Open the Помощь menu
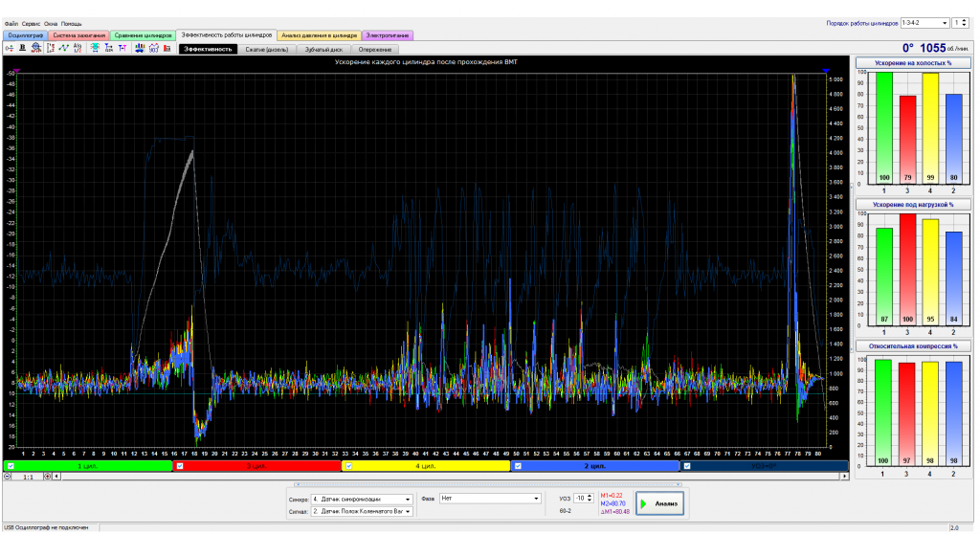 (x=71, y=24)
